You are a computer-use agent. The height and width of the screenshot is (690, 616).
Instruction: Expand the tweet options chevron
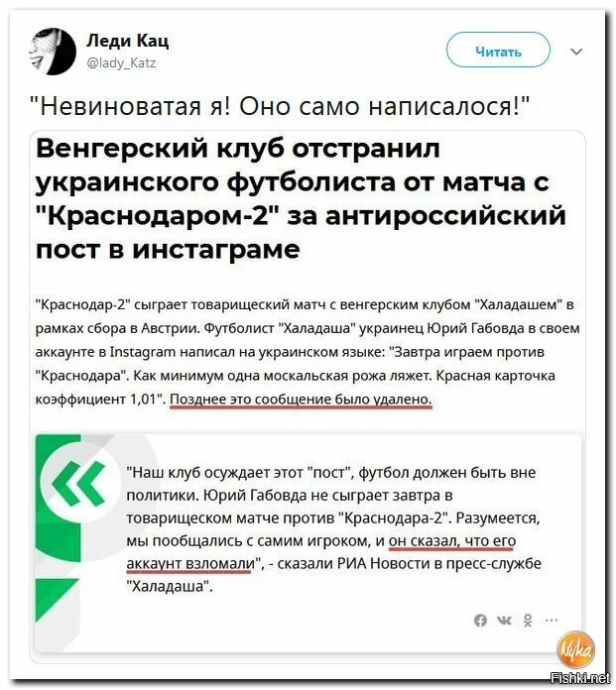pyautogui.click(x=576, y=52)
